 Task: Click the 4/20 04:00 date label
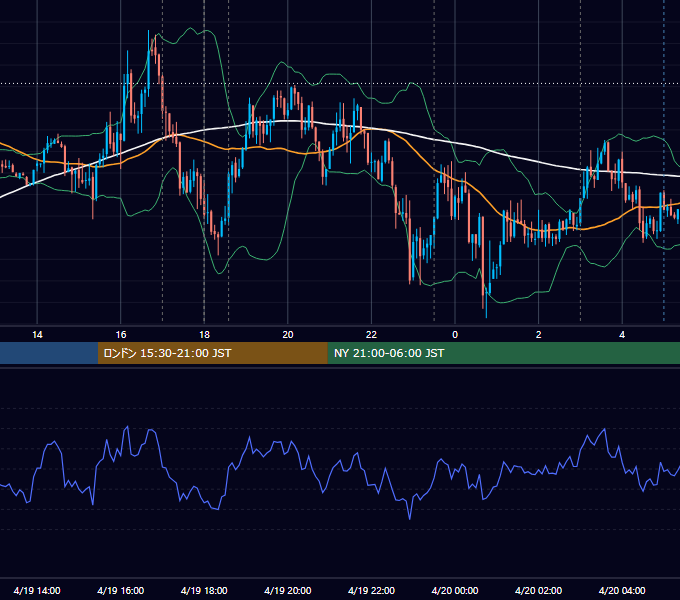[x=622, y=590]
